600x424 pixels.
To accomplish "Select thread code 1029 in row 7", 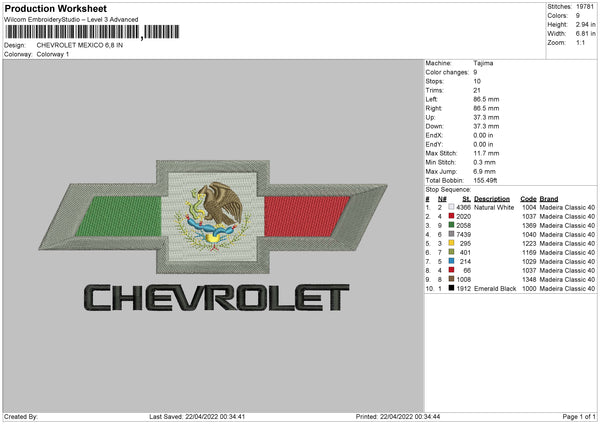I will 529,261.
